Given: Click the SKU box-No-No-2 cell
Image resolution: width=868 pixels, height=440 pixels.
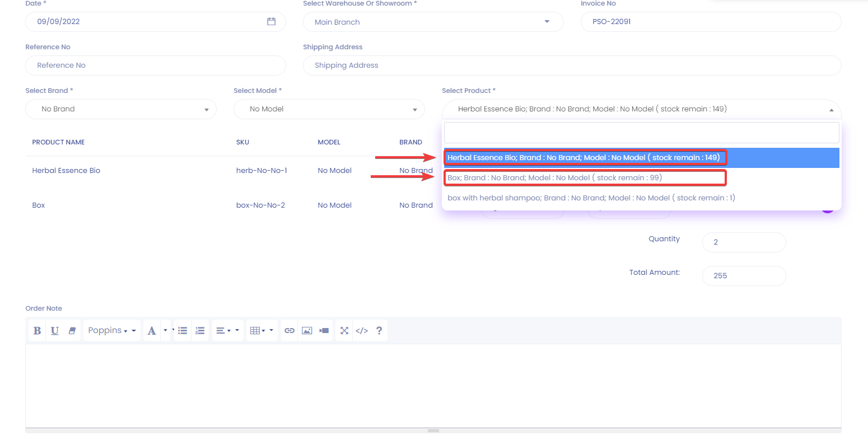Looking at the screenshot, I should tap(260, 205).
